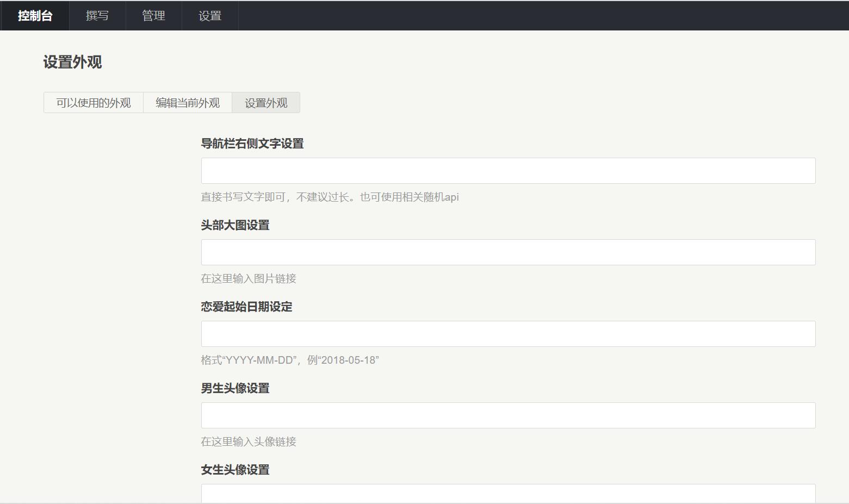Click hint text 在这里输入图片链接
Image resolution: width=849 pixels, height=504 pixels.
tap(249, 278)
